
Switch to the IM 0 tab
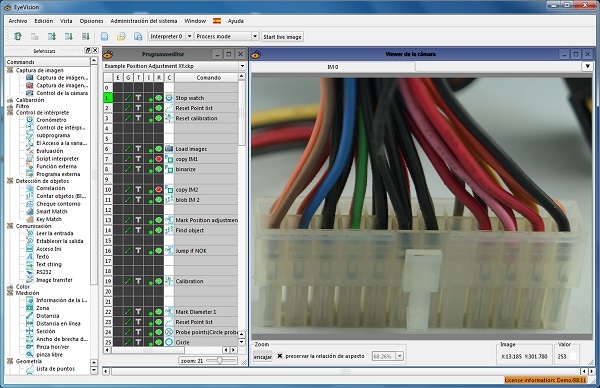coord(333,67)
